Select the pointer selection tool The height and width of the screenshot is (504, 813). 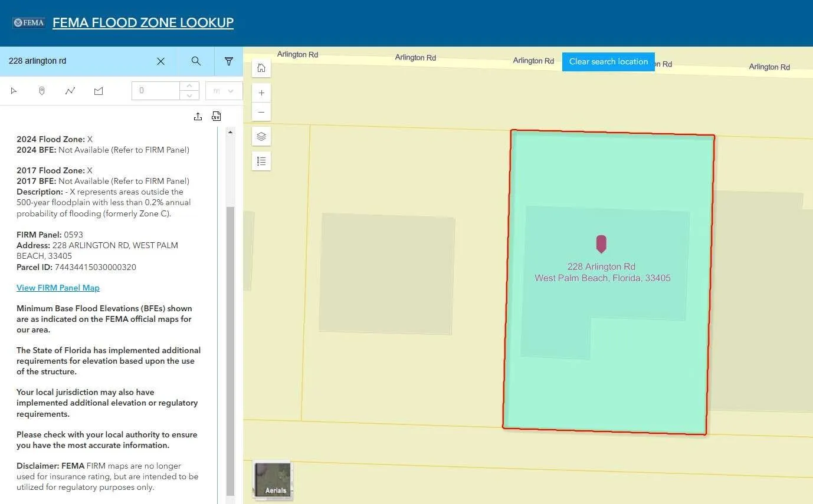click(x=14, y=91)
